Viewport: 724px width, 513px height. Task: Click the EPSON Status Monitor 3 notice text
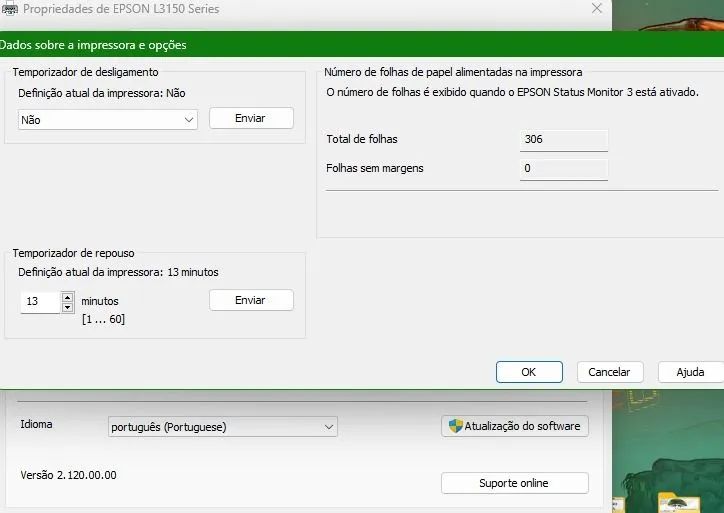click(x=513, y=92)
